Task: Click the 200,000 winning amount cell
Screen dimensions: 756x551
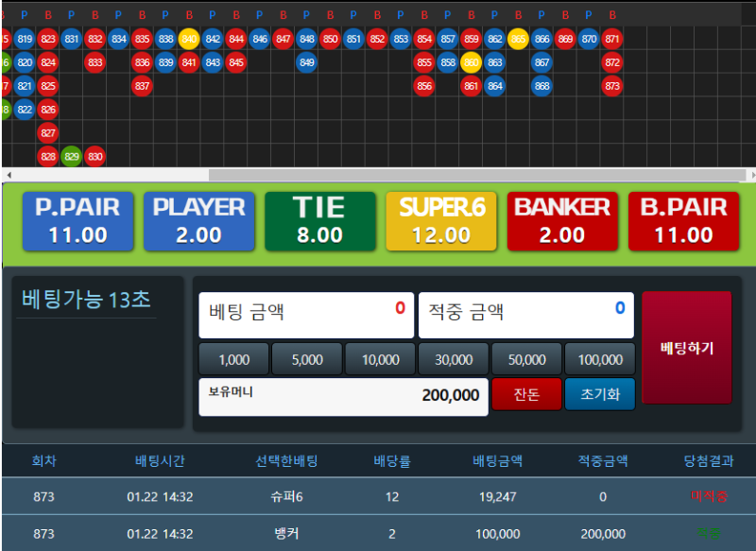Action: 603,534
